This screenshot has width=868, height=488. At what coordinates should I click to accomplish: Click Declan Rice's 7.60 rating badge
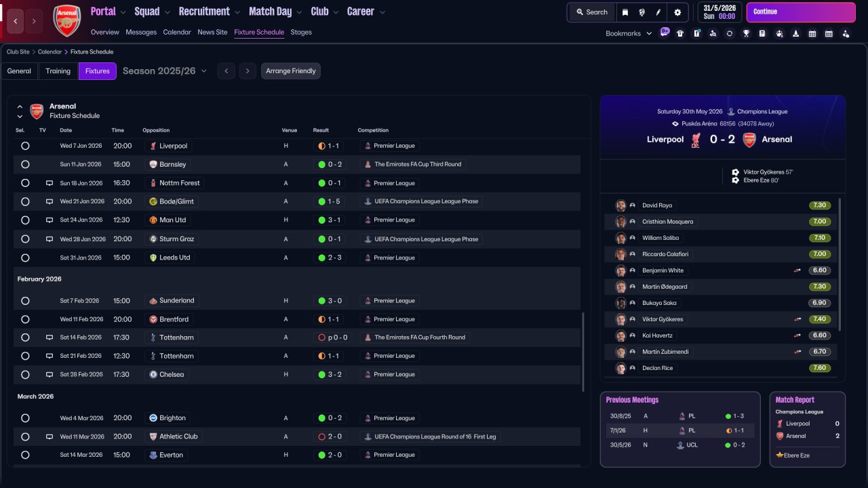coord(820,368)
